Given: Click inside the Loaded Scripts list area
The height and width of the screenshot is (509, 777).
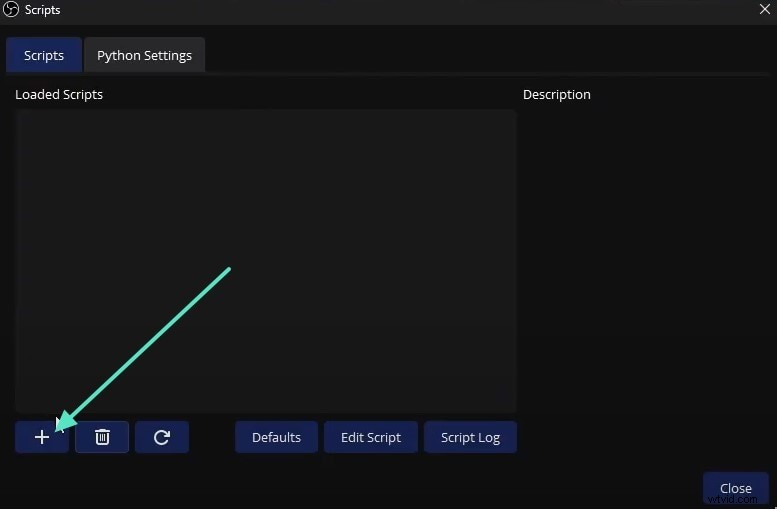Looking at the screenshot, I should (x=266, y=261).
